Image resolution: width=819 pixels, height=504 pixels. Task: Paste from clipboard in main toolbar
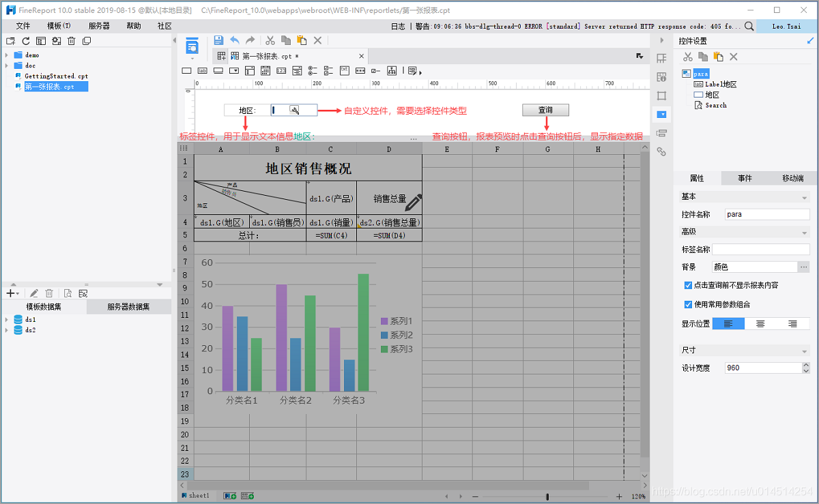[302, 40]
